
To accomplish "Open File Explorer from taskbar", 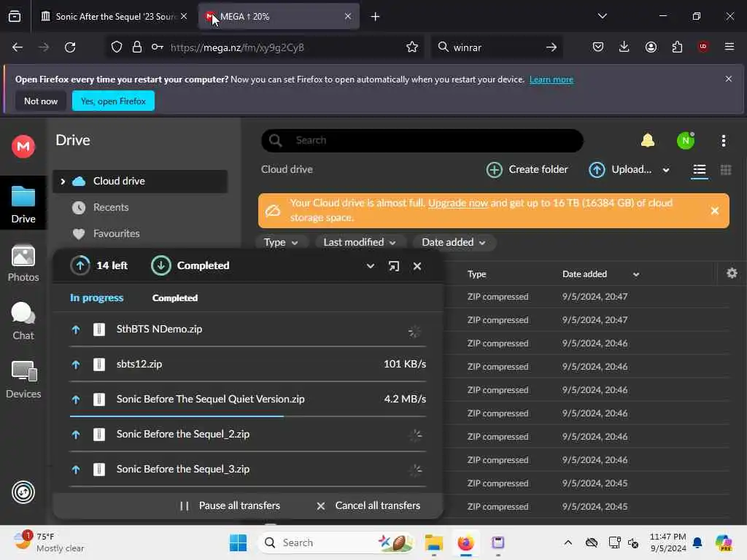I will tap(433, 542).
